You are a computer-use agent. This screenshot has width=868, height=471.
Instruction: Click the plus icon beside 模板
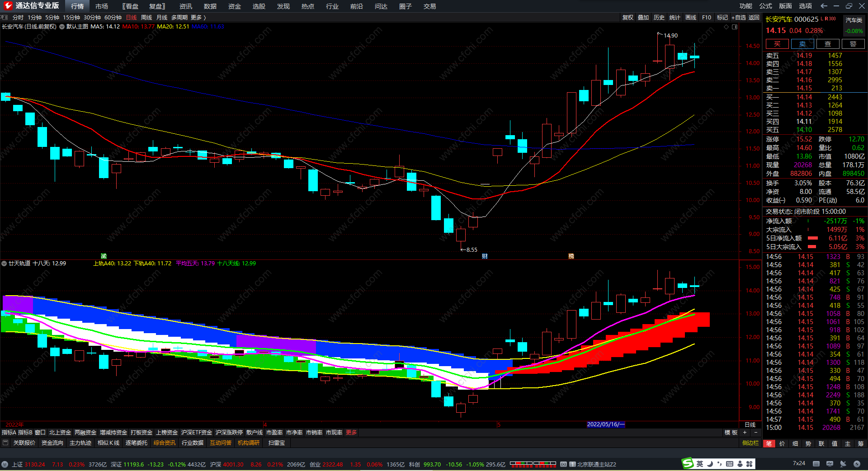point(745,433)
